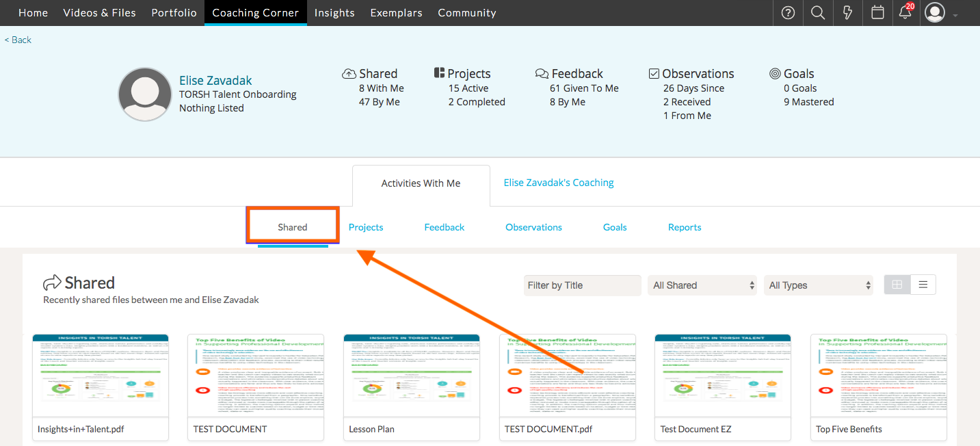Switch to grid view layout
The image size is (980, 446).
[x=897, y=285]
